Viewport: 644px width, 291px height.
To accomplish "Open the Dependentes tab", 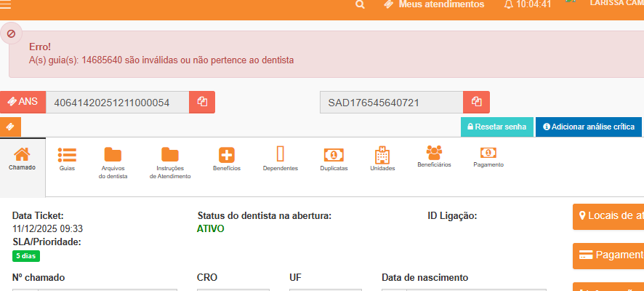I will tap(281, 159).
